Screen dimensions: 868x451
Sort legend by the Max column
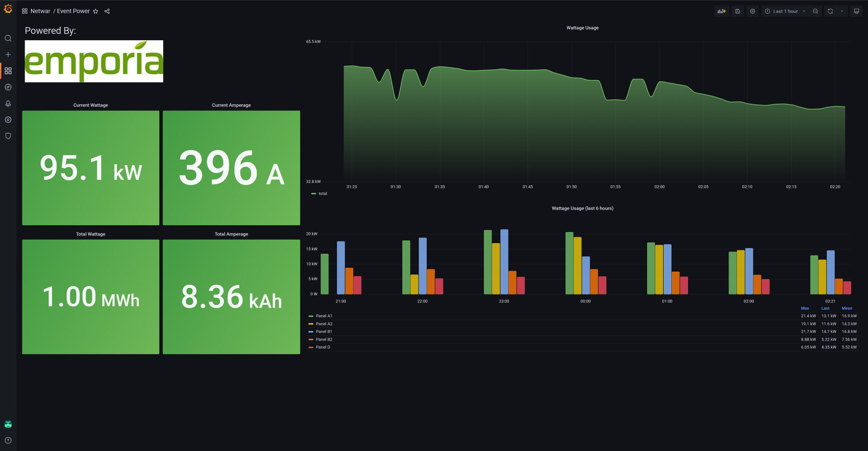click(x=805, y=308)
